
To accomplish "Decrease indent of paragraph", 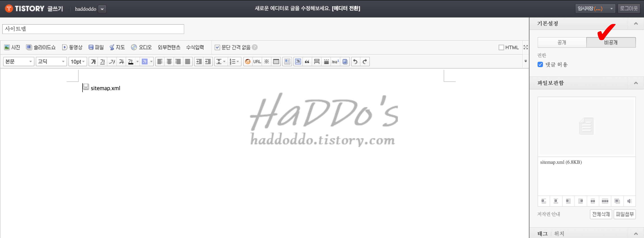I will (208, 62).
